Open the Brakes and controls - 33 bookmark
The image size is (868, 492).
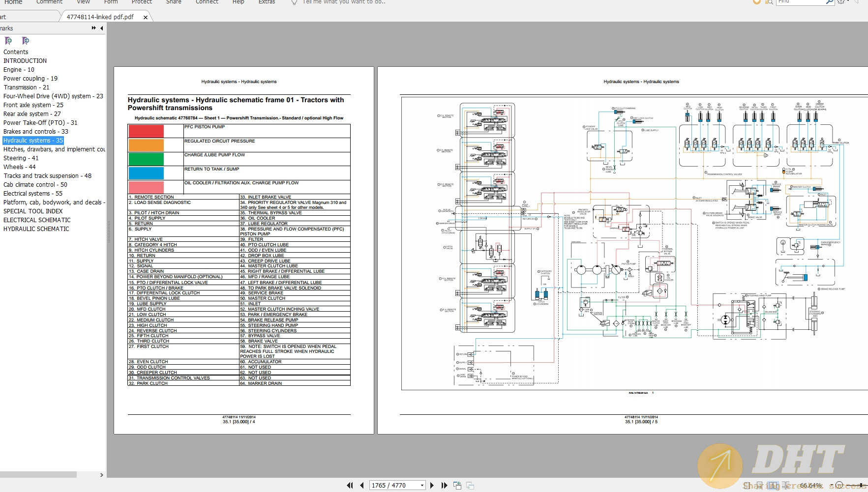pyautogui.click(x=35, y=131)
